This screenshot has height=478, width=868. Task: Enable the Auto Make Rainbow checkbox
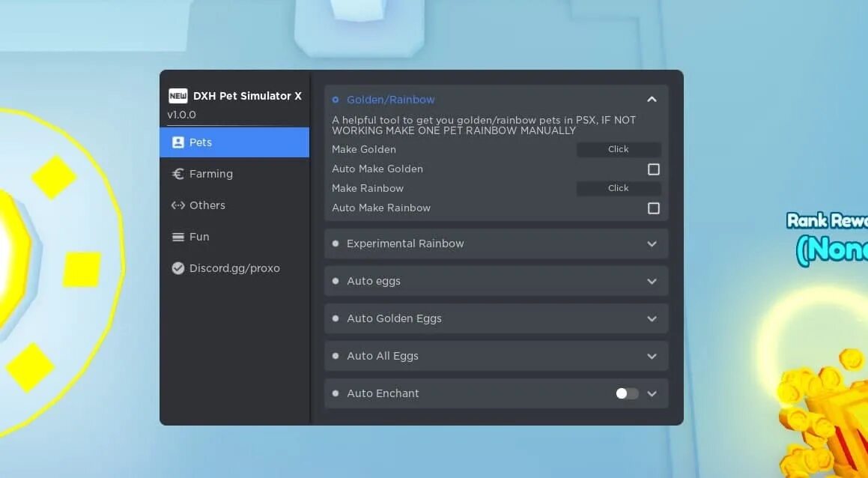coord(654,208)
